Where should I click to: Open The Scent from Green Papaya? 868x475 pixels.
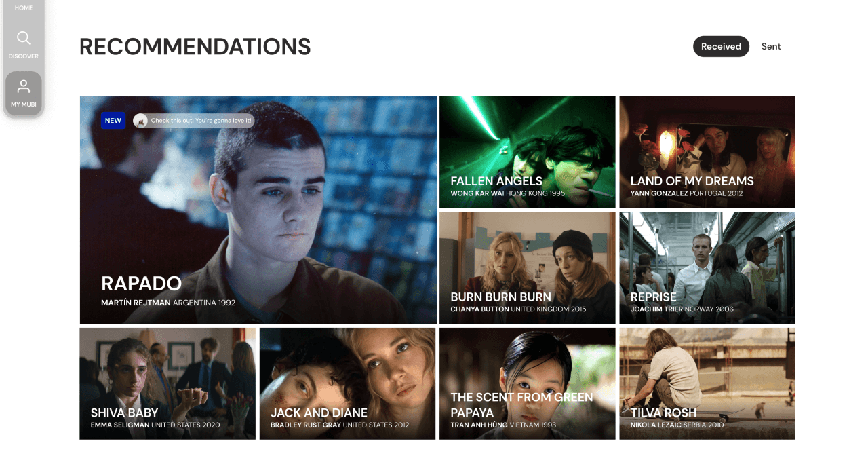(x=528, y=383)
